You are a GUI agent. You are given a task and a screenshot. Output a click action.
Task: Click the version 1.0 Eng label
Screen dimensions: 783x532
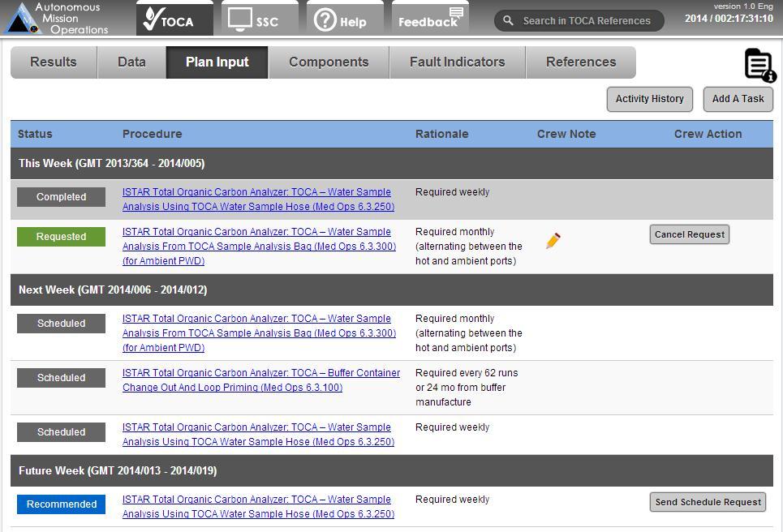click(x=743, y=6)
